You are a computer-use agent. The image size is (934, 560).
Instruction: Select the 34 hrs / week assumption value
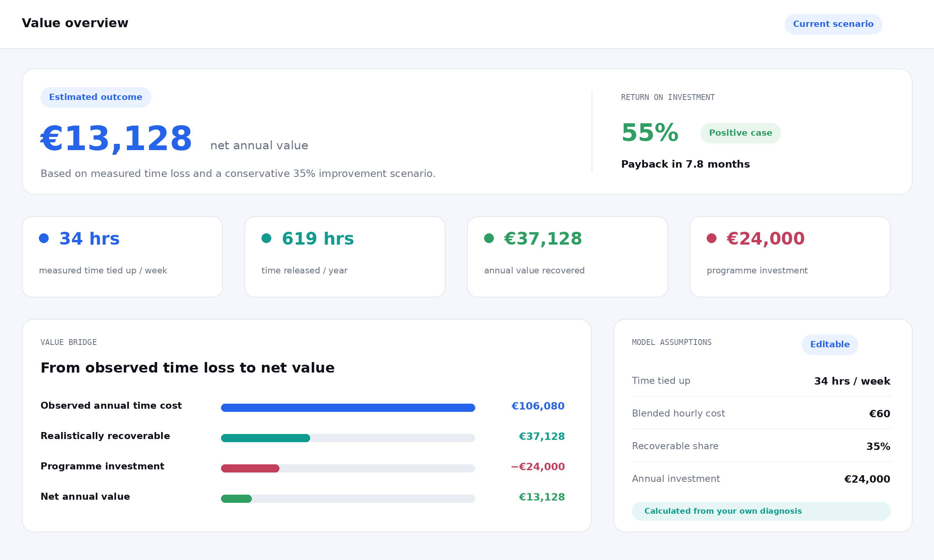pos(852,381)
